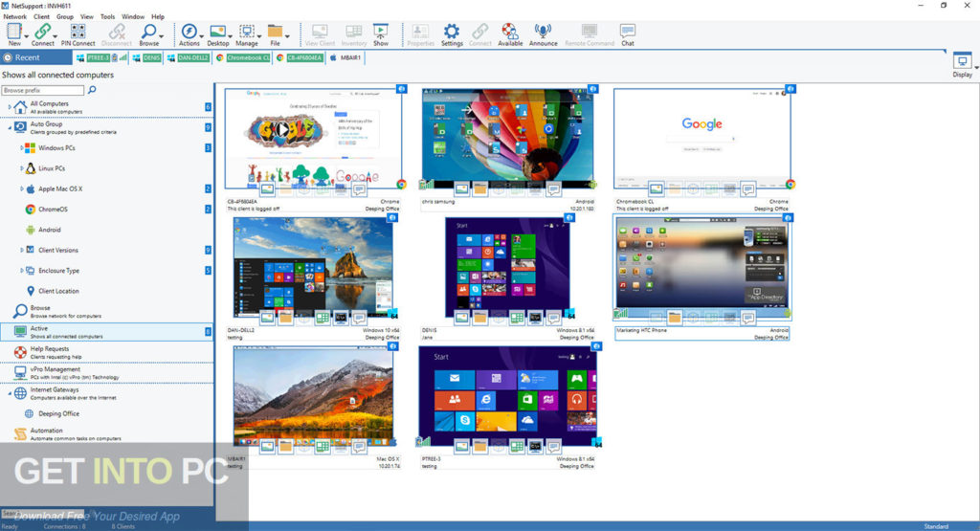Expand the Linux PCs node
Image resolution: width=980 pixels, height=531 pixels.
[21, 168]
